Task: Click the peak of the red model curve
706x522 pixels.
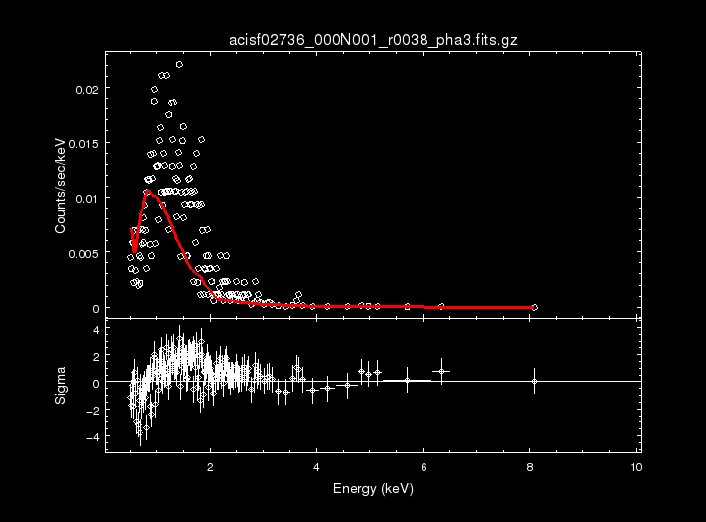Action: [149, 193]
